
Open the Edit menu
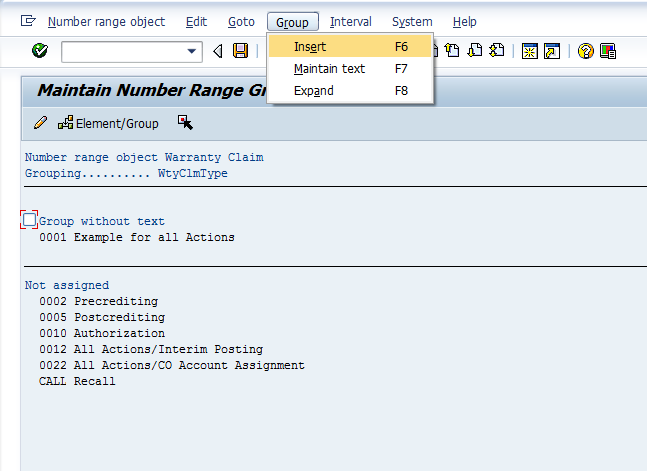coord(196,21)
